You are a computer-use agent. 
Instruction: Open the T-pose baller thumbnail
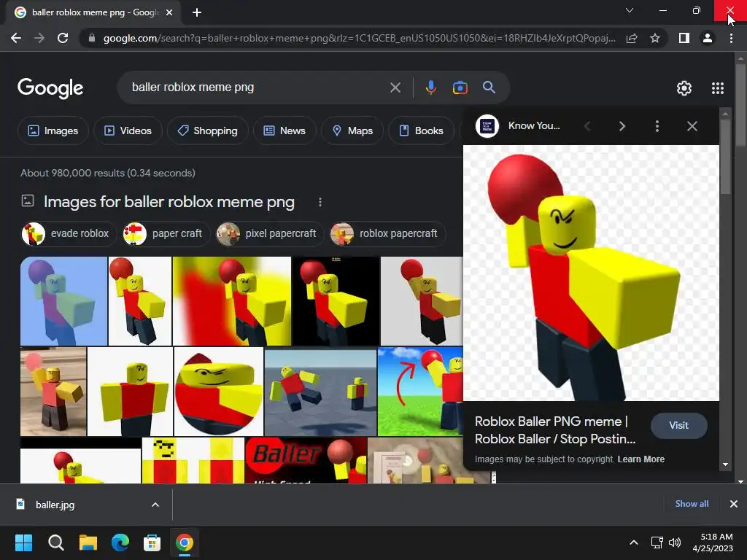pyautogui.click(x=130, y=392)
